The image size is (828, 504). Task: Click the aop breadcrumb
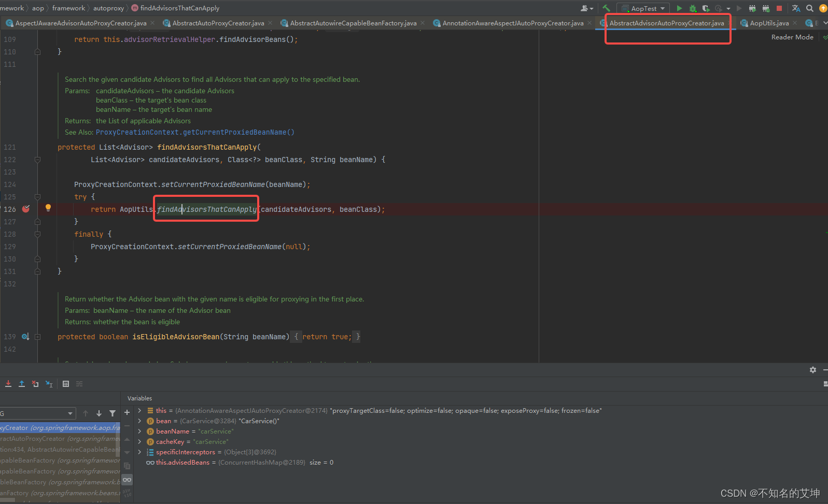click(38, 8)
